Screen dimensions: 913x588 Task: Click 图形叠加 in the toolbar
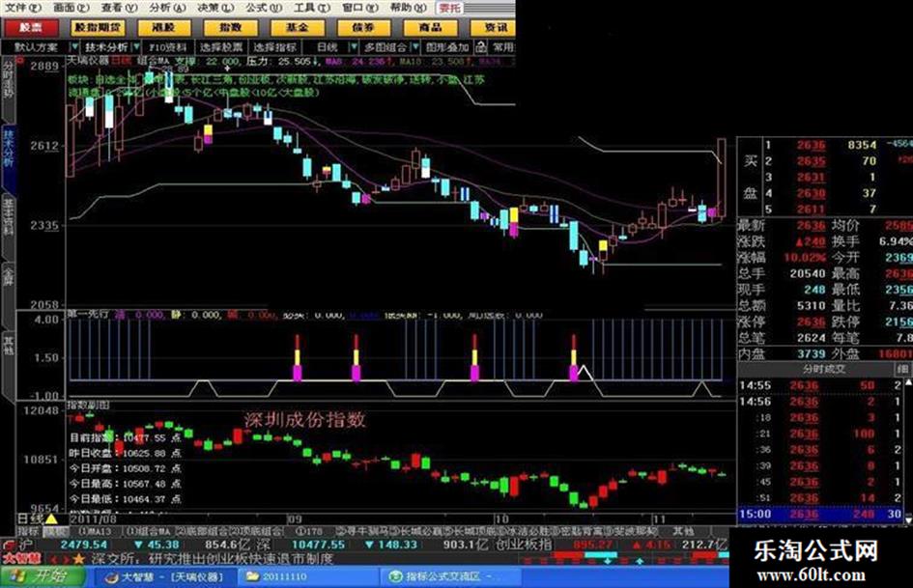click(x=447, y=47)
